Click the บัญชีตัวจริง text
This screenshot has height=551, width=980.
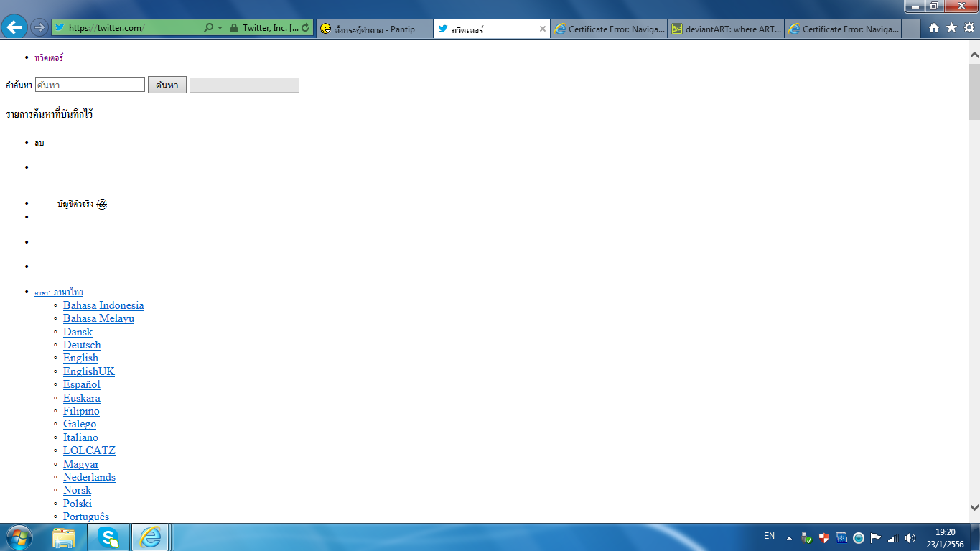(x=75, y=204)
